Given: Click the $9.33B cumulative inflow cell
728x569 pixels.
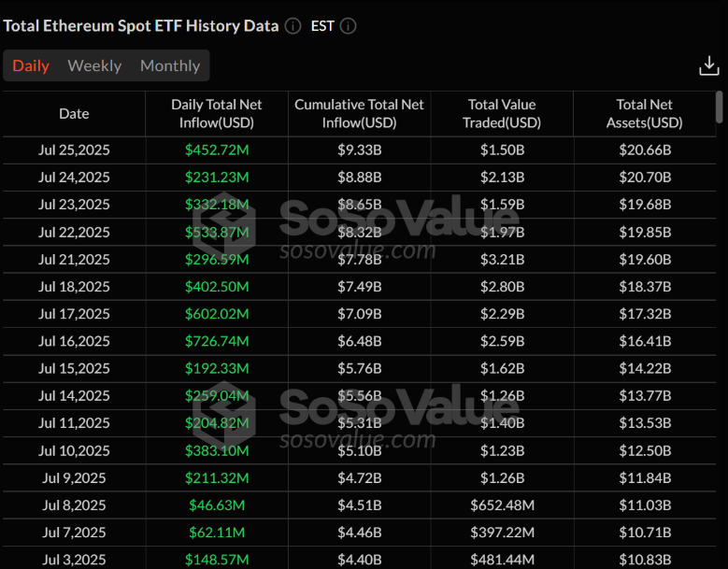Looking at the screenshot, I should [x=360, y=150].
